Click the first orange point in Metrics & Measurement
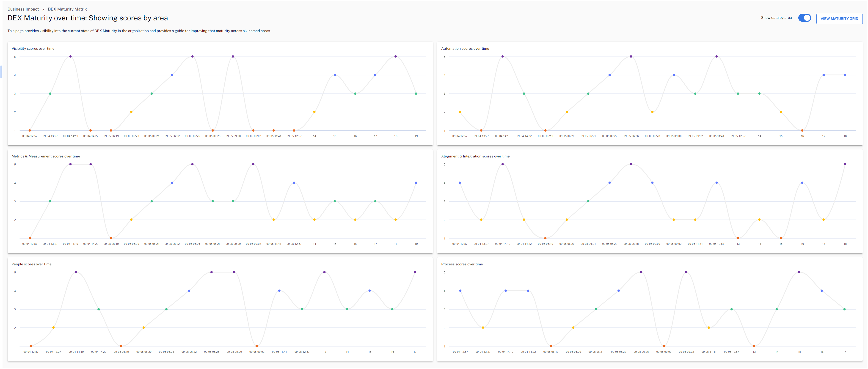Screen dimensions: 868x369 pyautogui.click(x=30, y=238)
